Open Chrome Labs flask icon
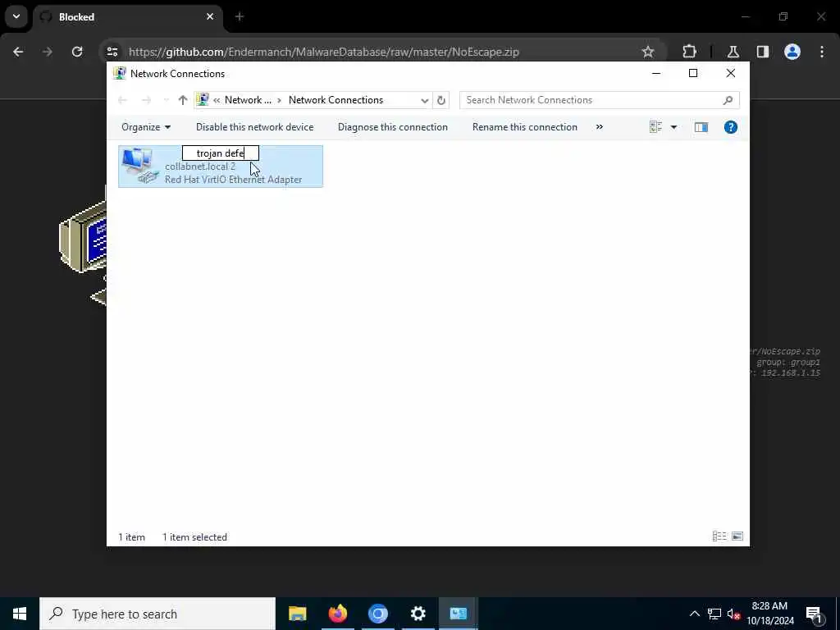The width and height of the screenshot is (840, 630). point(733,52)
